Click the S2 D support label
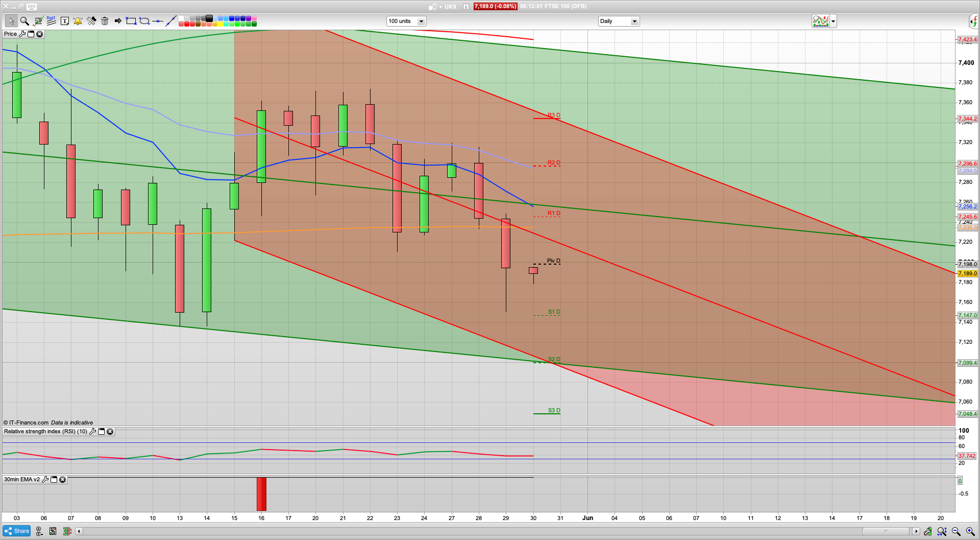Viewport: 980px width, 540px height. [x=554, y=359]
